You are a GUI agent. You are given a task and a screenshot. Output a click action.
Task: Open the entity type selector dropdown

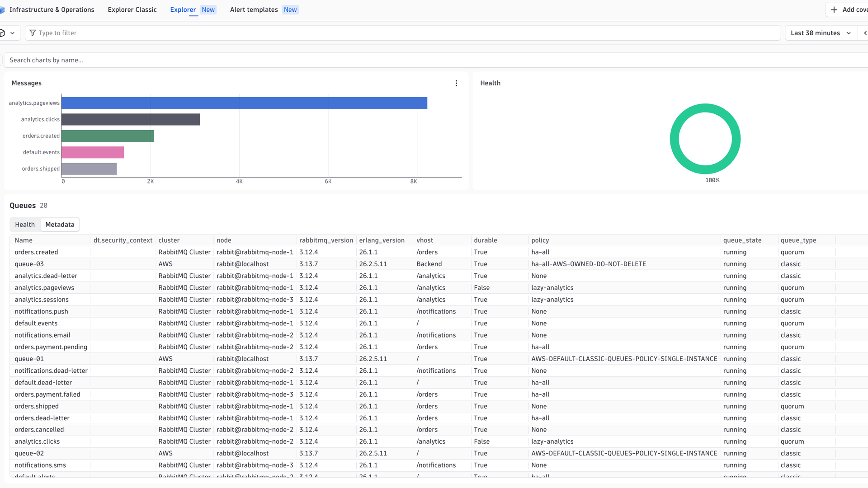click(x=9, y=33)
